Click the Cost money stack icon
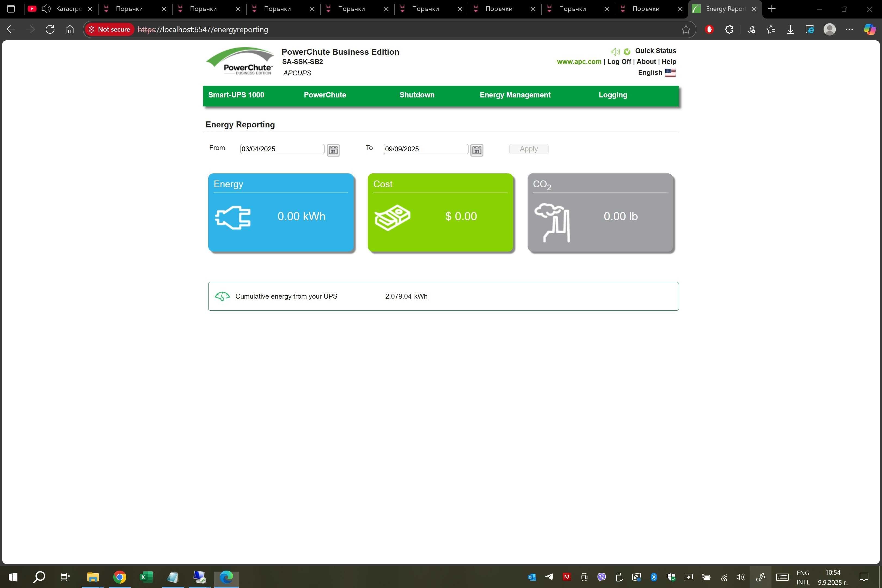This screenshot has height=588, width=882. [392, 217]
